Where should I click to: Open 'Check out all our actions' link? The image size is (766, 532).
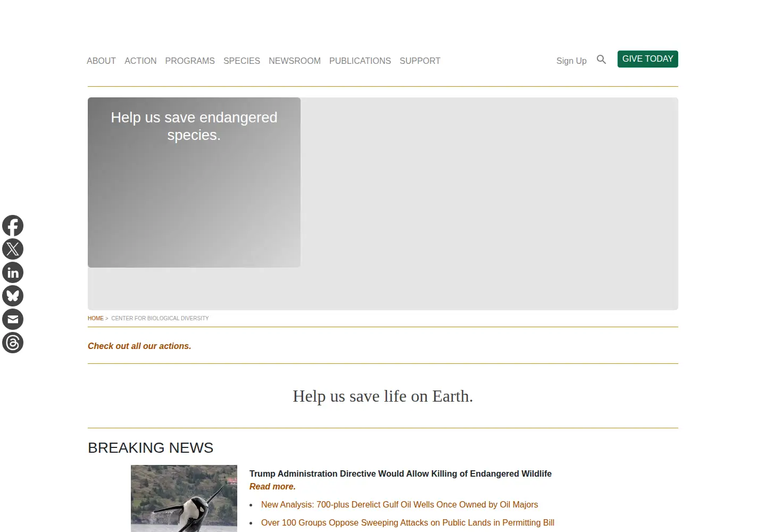139,346
